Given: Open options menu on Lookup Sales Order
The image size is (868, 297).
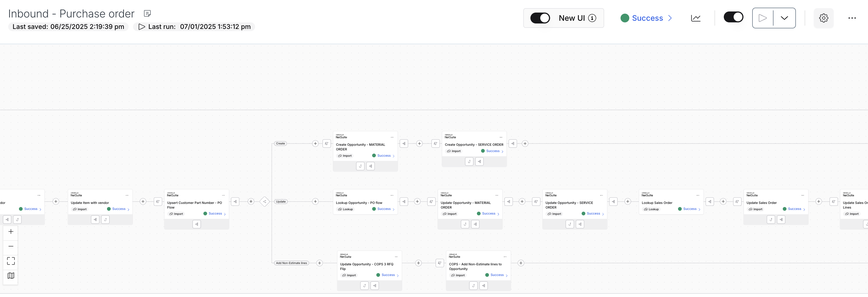Looking at the screenshot, I should (x=698, y=195).
